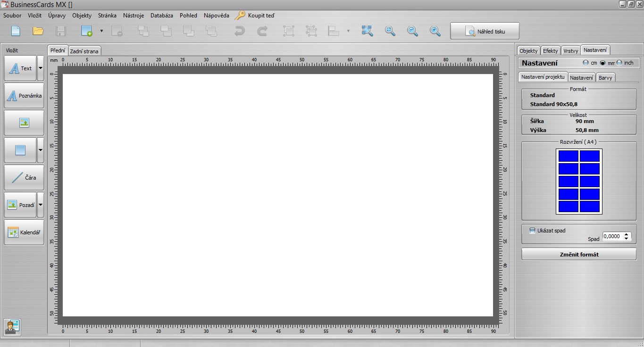Open the contact card icon at bottom left
644x347 pixels.
pos(12,327)
